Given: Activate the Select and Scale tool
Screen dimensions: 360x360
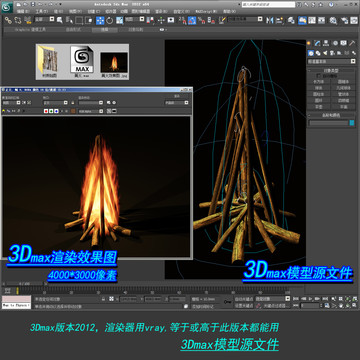Looking at the screenshot, I should 120,20.
